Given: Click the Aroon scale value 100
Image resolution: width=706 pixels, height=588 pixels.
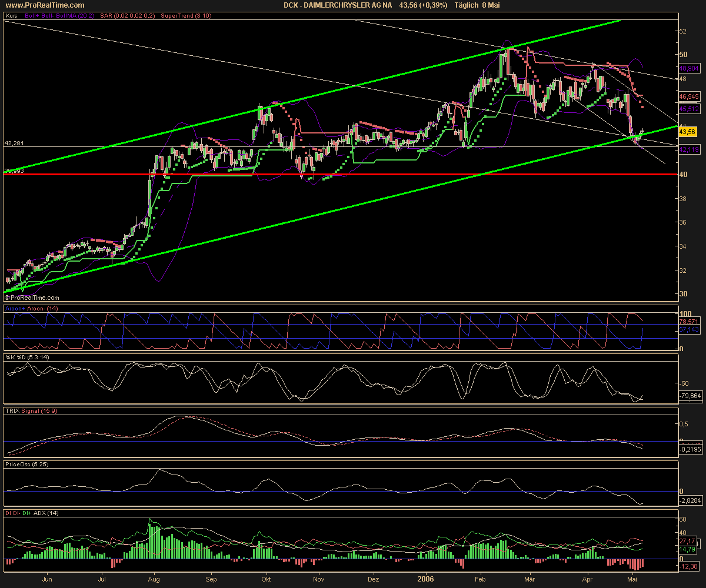Looking at the screenshot, I should pyautogui.click(x=684, y=314).
